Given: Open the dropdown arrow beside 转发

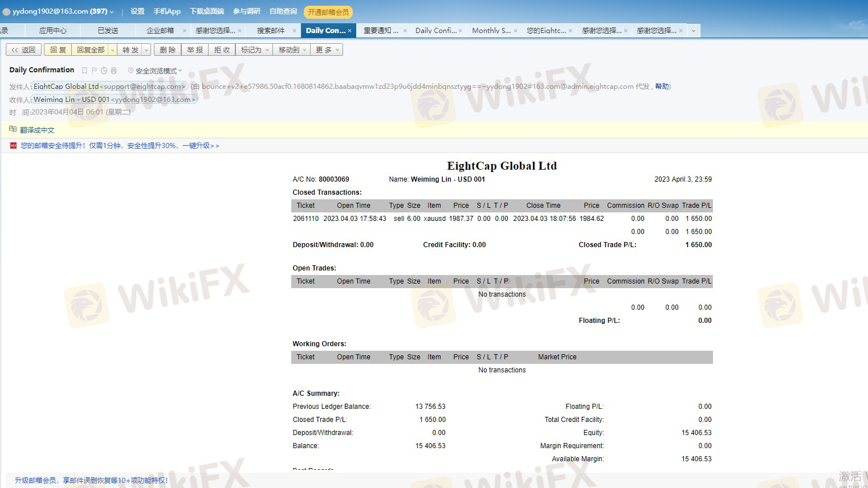Looking at the screenshot, I should pyautogui.click(x=146, y=50).
